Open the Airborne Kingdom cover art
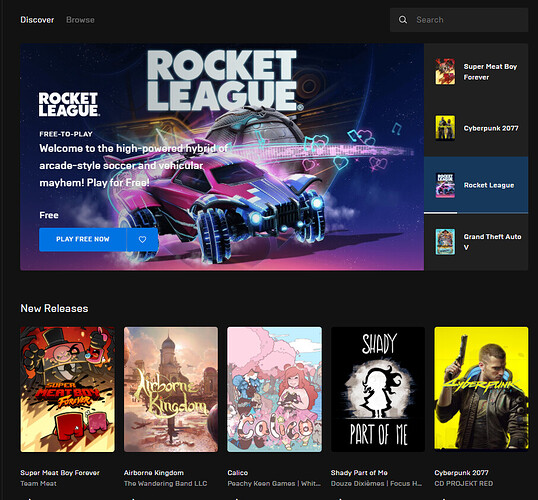 coord(171,389)
